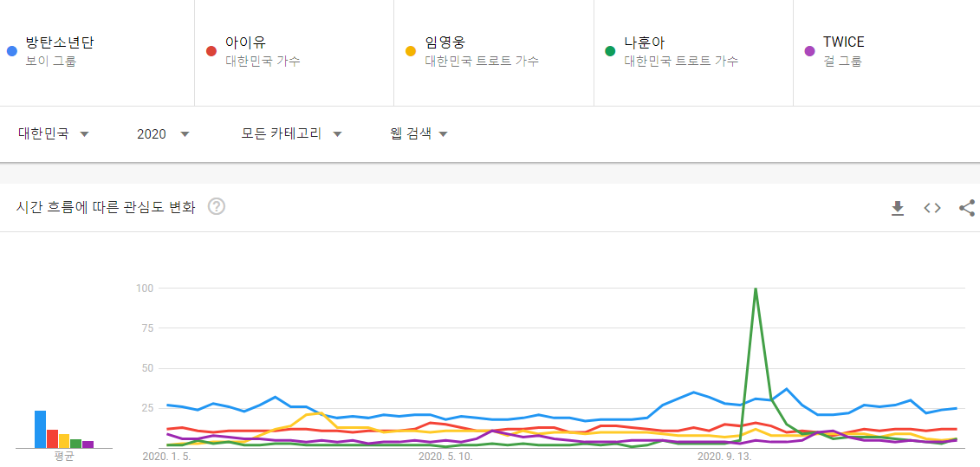Screen dimensions: 980x467
Task: Select the 아이유 search term box
Action: tap(245, 42)
